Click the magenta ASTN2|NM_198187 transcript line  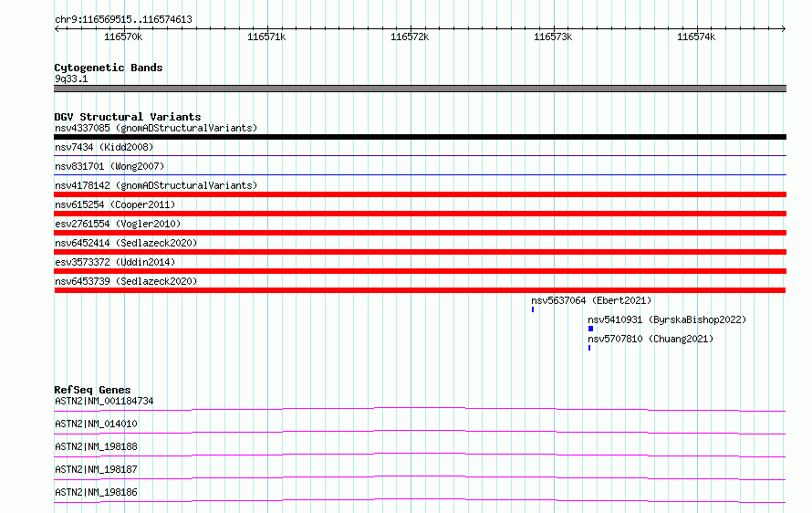coord(420,477)
